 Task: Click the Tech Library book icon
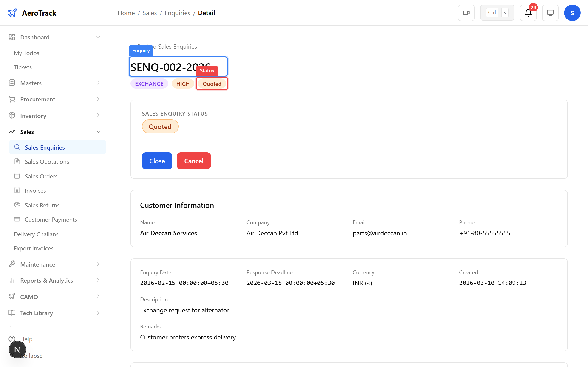[x=12, y=313]
